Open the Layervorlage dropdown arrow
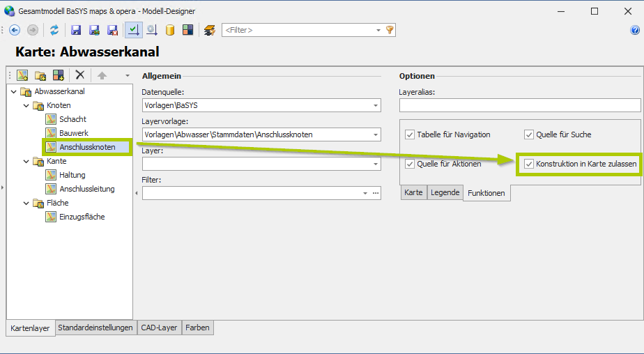 click(x=376, y=134)
